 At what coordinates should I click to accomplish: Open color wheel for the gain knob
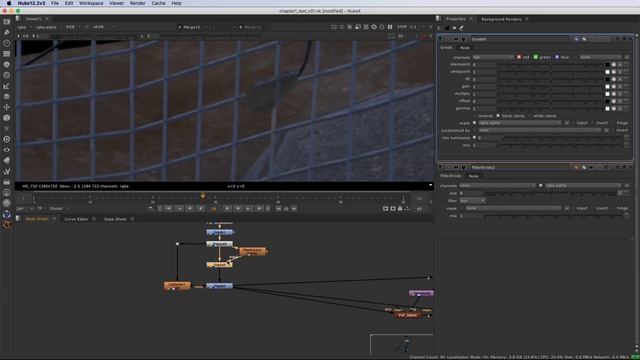pyautogui.click(x=613, y=87)
